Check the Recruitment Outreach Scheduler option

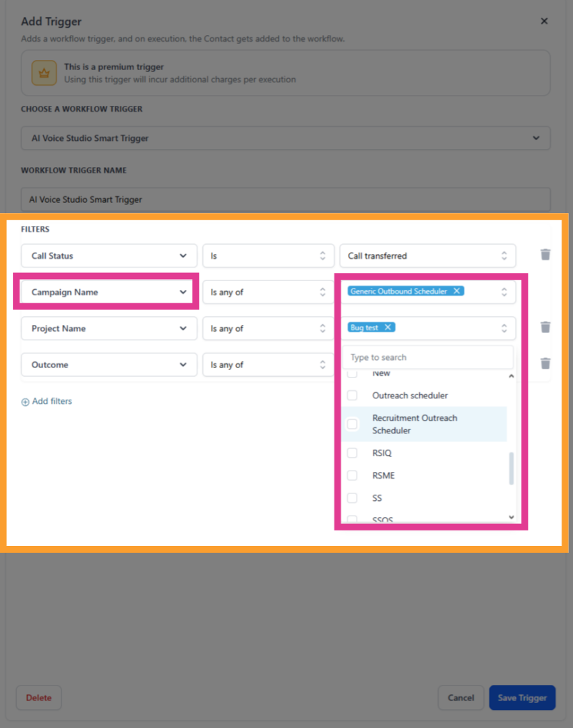coord(352,424)
